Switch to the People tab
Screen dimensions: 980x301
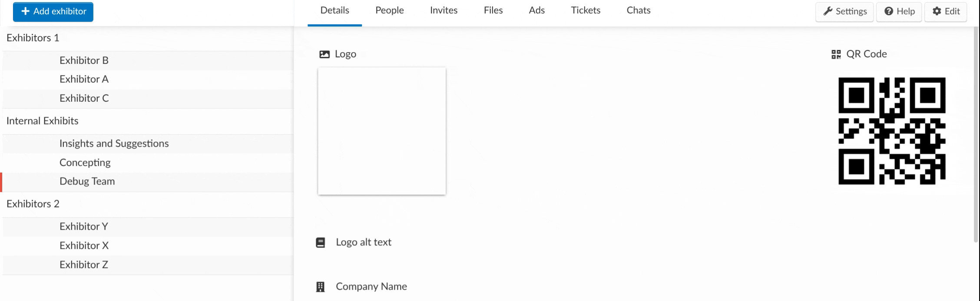(x=390, y=11)
